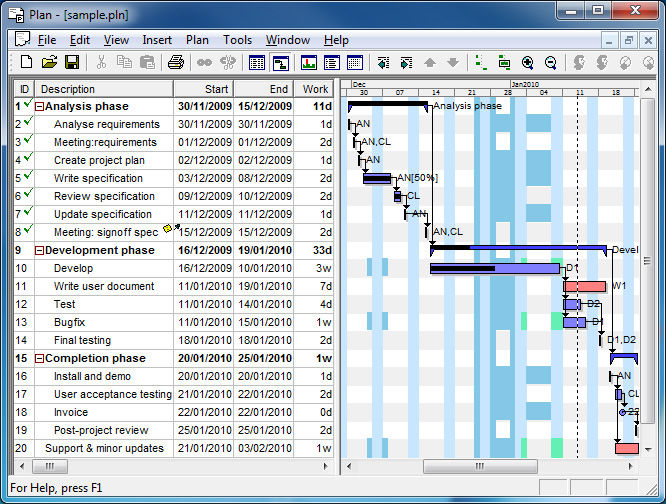Click the Save floppy disk icon
Screen dimensions: 666x504
tap(72, 62)
